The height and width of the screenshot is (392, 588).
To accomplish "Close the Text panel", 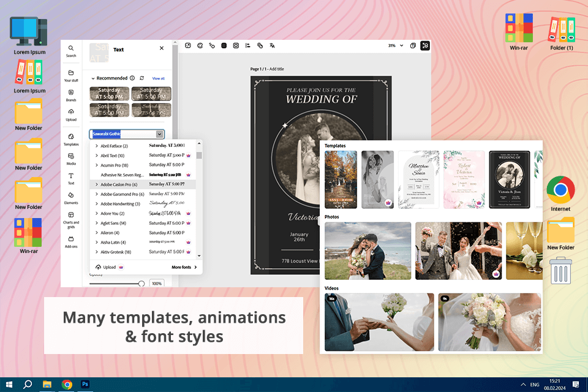I will pyautogui.click(x=162, y=48).
